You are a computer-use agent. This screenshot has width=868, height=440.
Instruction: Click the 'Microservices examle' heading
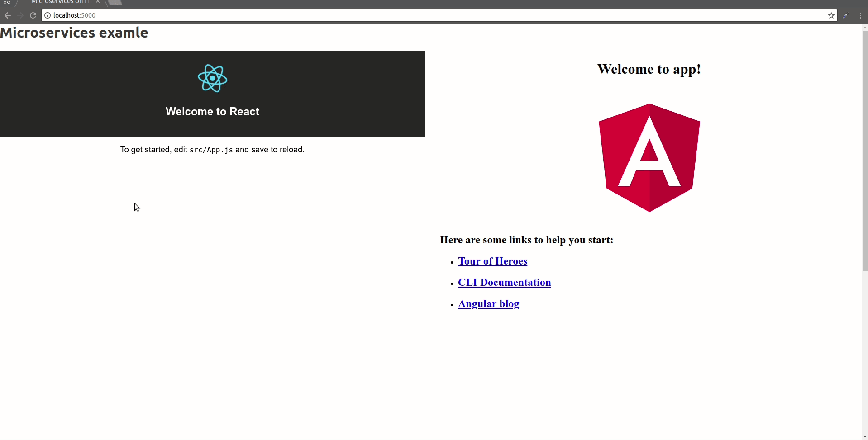[74, 33]
